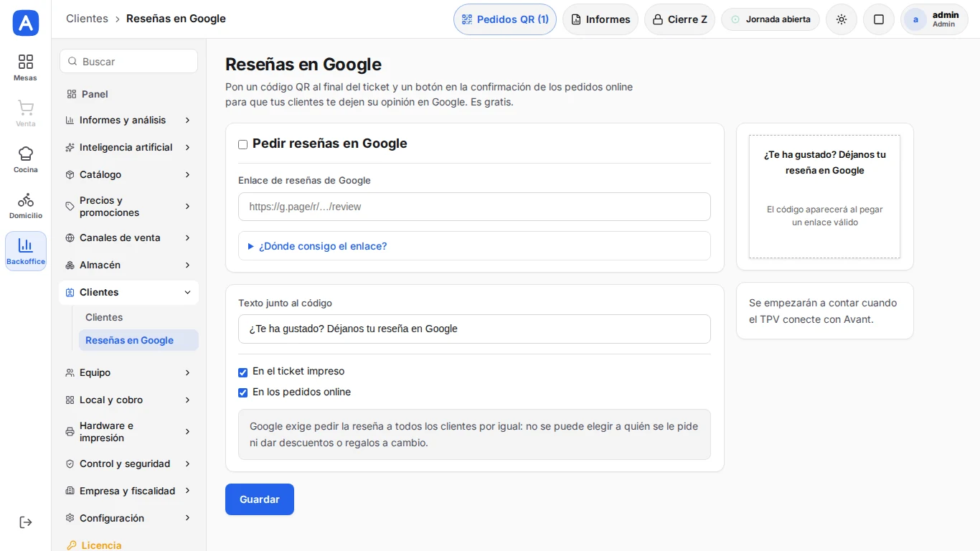Screen dimensions: 980x551
Task: Expand Hardware e impresión menu
Action: point(128,432)
